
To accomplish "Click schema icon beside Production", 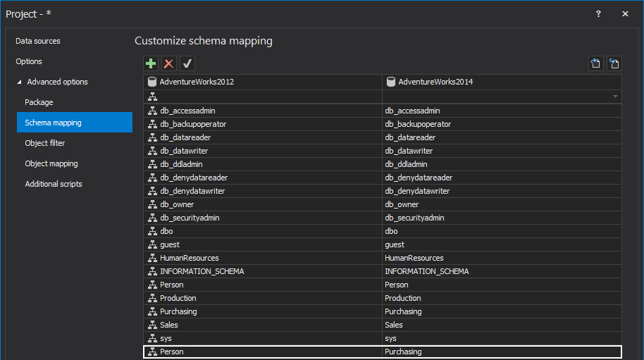I will click(x=152, y=298).
